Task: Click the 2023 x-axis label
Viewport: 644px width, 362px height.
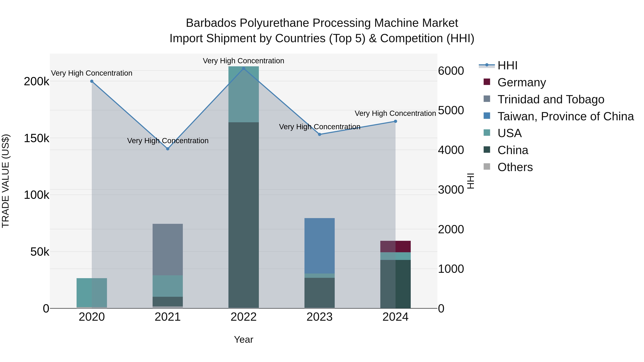Action: point(319,317)
